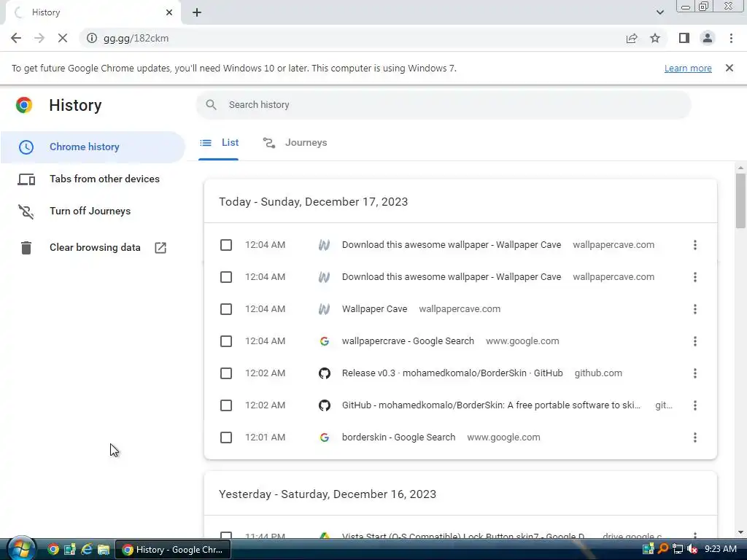Click the Chrome logo beside History title
747x560 pixels.
click(x=24, y=105)
